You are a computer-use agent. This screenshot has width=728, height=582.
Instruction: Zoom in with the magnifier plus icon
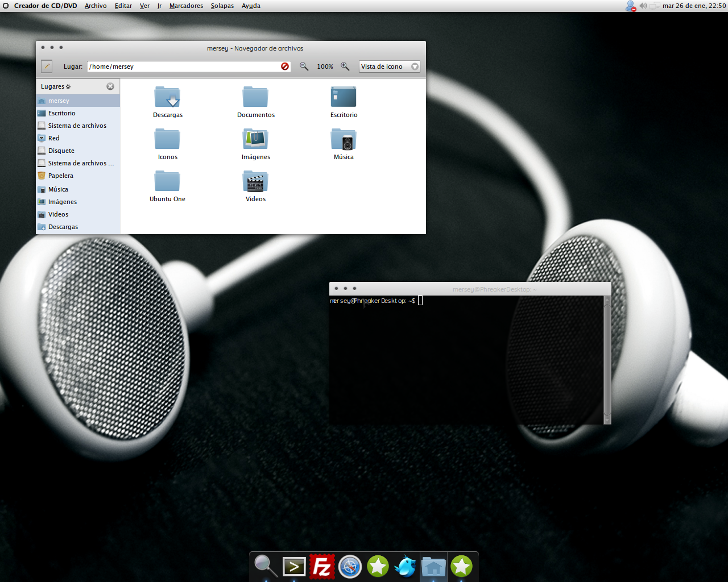pyautogui.click(x=345, y=66)
